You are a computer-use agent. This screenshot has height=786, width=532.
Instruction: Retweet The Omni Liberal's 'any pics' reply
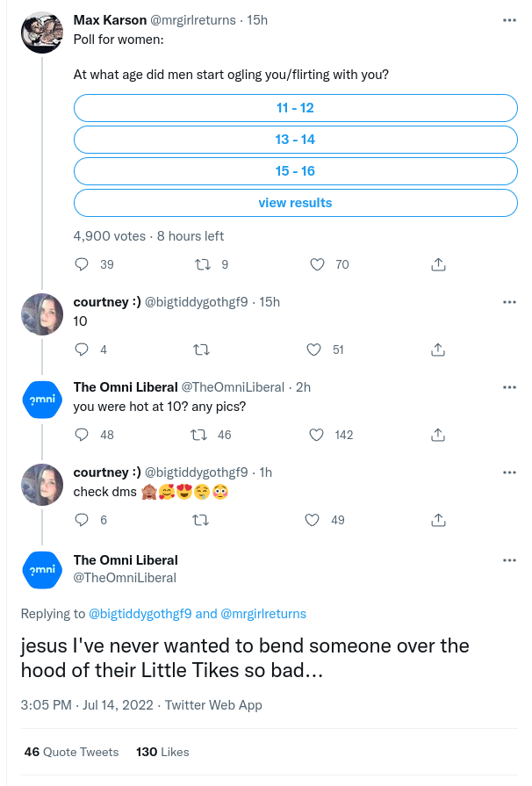coord(200,435)
